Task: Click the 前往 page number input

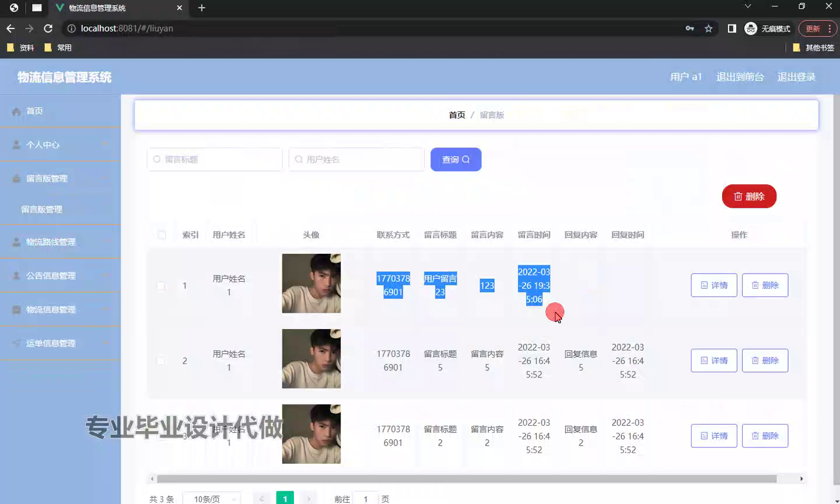Action: [x=366, y=499]
